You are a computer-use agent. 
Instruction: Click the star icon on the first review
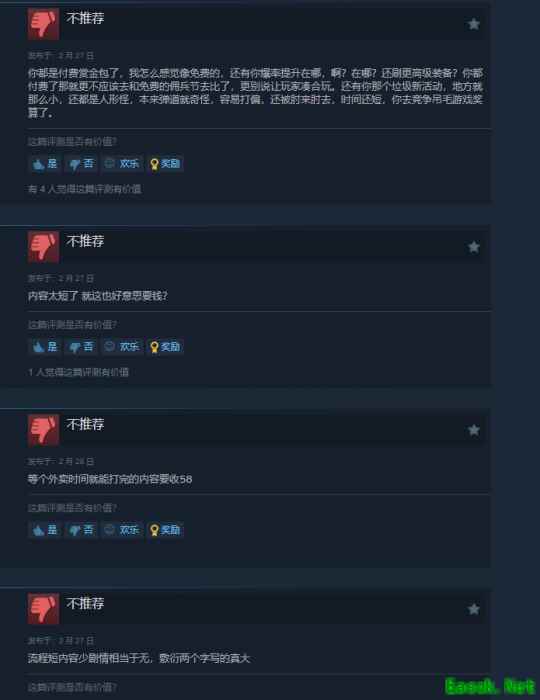[474, 24]
